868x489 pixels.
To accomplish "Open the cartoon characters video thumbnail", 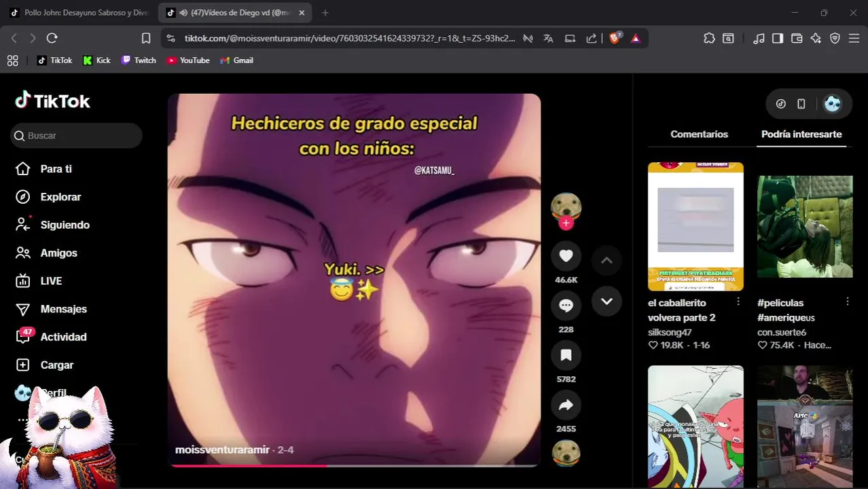I will (695, 427).
